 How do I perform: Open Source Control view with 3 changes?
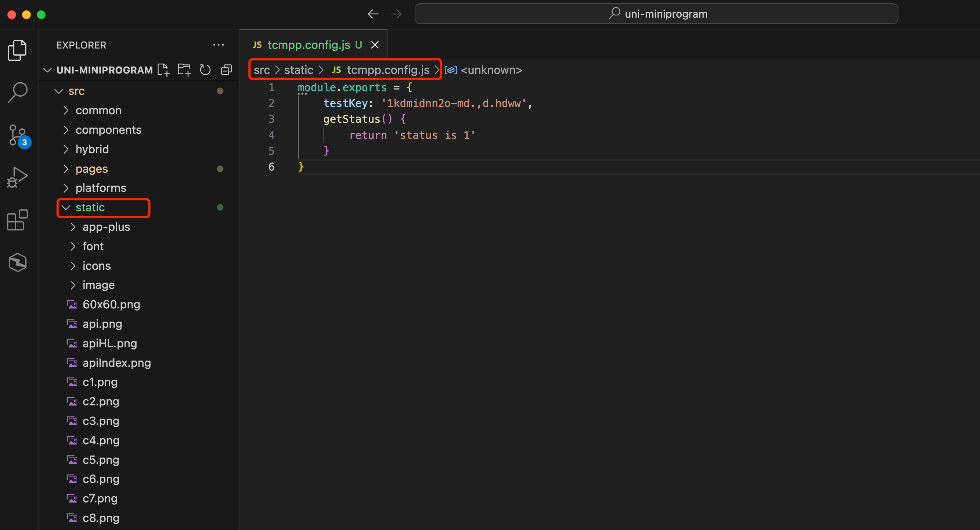click(18, 135)
